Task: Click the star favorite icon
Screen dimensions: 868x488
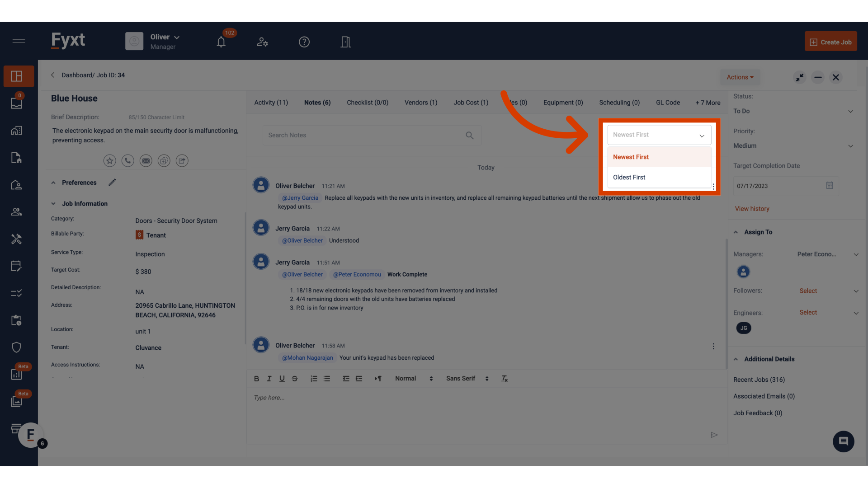Action: pos(109,160)
